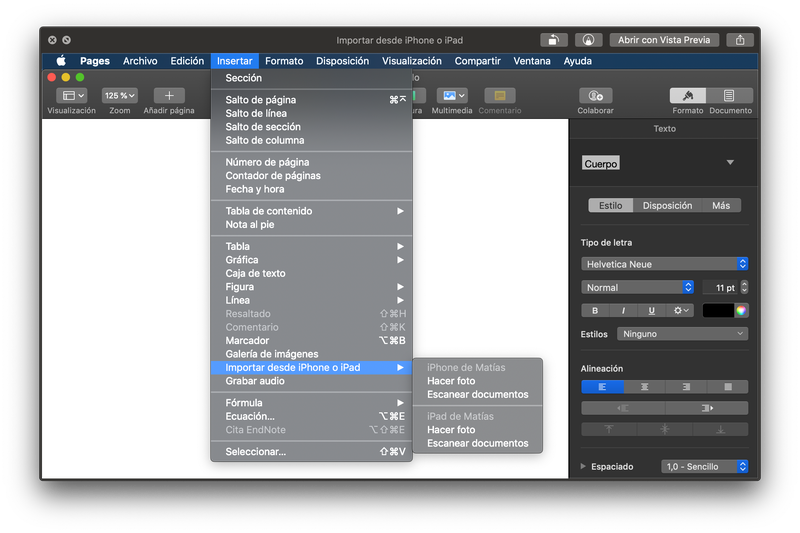Click the 11 pt font size field
800x533 pixels.
(x=720, y=287)
